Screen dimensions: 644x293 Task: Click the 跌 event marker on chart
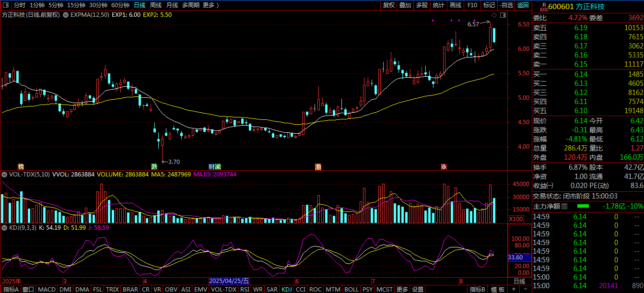pos(154,166)
